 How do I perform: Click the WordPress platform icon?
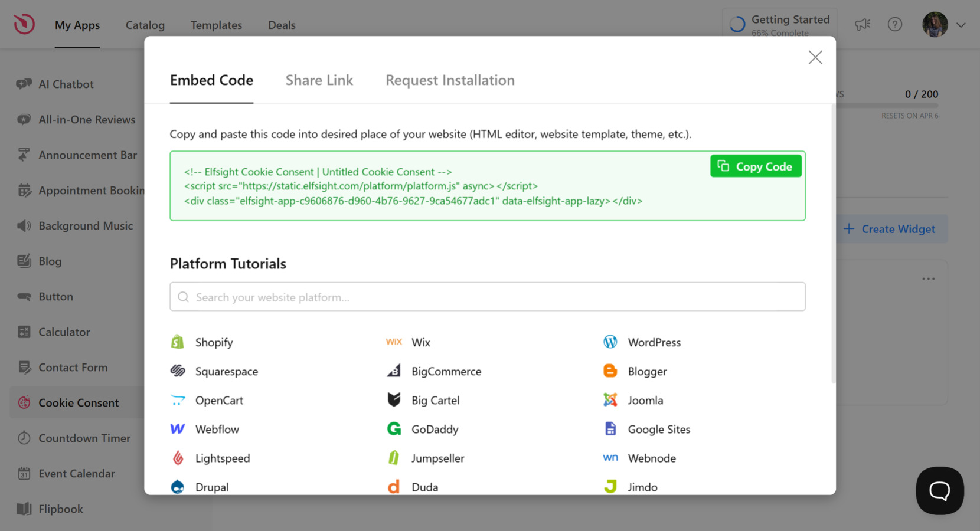[610, 342]
